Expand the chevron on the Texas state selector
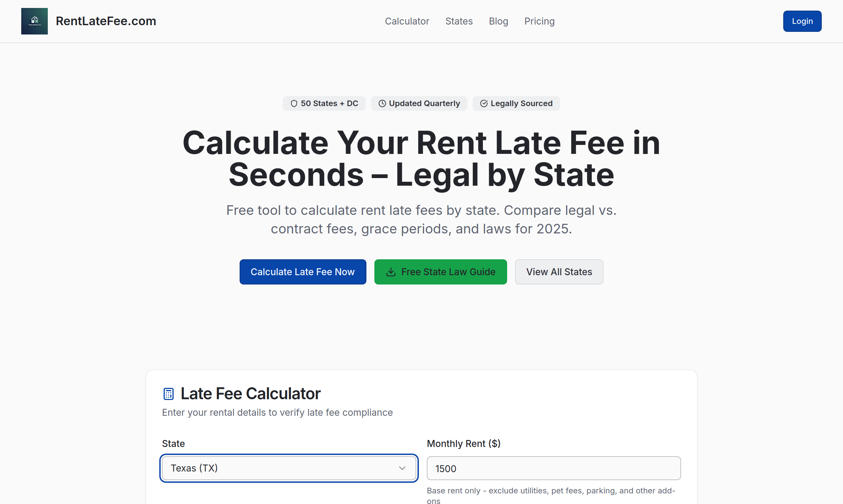 tap(403, 468)
